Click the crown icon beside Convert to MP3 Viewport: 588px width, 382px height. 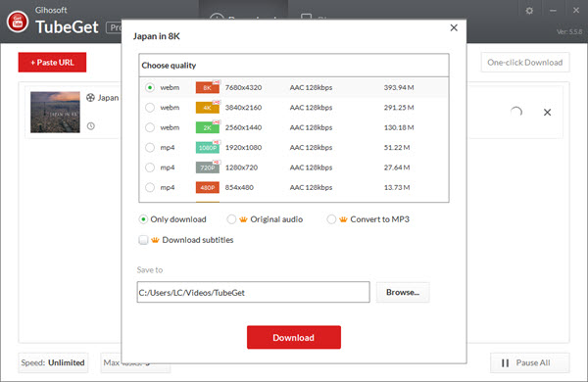[x=343, y=219]
